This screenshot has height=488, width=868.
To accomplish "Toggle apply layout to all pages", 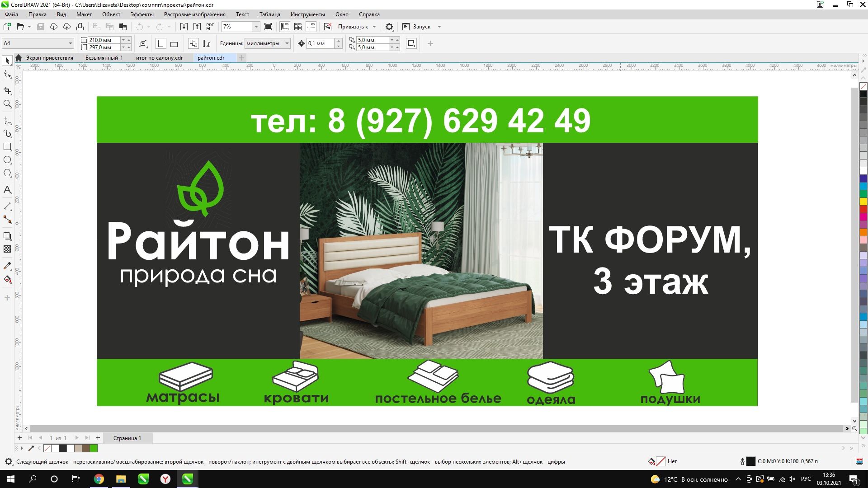I will click(193, 43).
